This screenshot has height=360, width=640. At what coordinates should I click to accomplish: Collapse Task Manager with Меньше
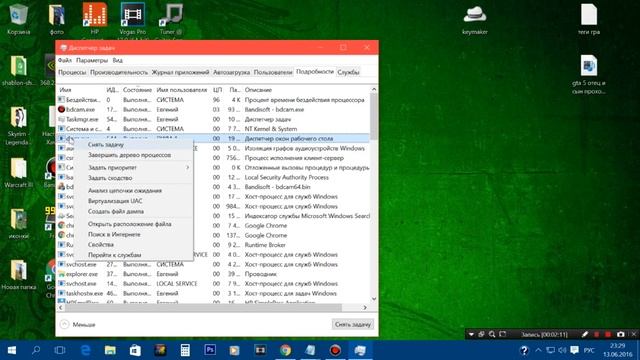(x=78, y=324)
